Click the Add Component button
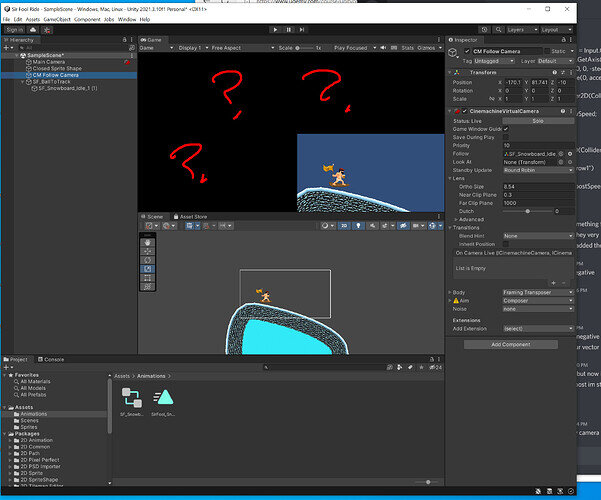Image resolution: width=601 pixels, height=500 pixels. point(511,344)
